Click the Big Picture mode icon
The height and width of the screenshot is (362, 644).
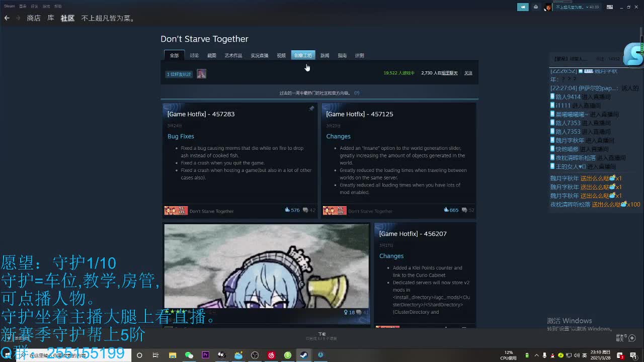tap(610, 7)
